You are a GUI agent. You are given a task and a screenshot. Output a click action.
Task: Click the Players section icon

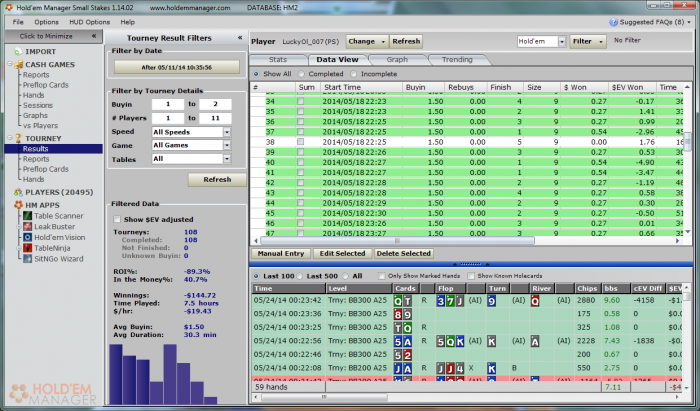17,192
